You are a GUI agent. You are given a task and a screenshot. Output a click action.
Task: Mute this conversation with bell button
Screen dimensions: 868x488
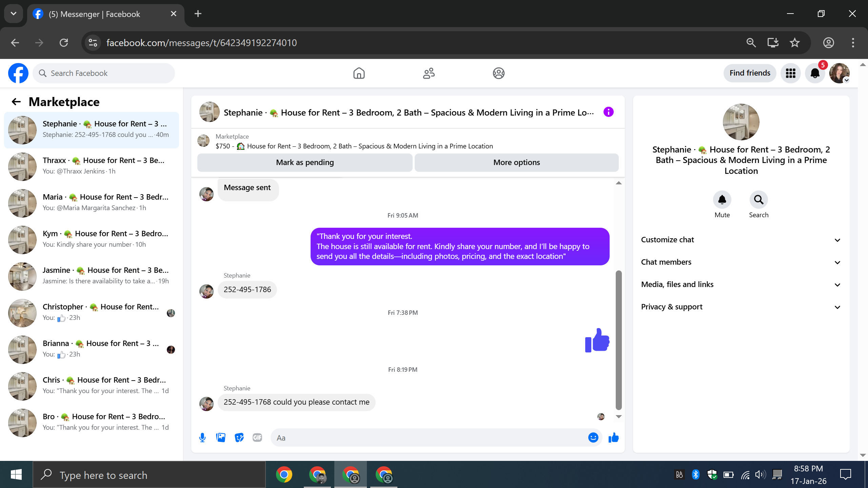point(722,200)
